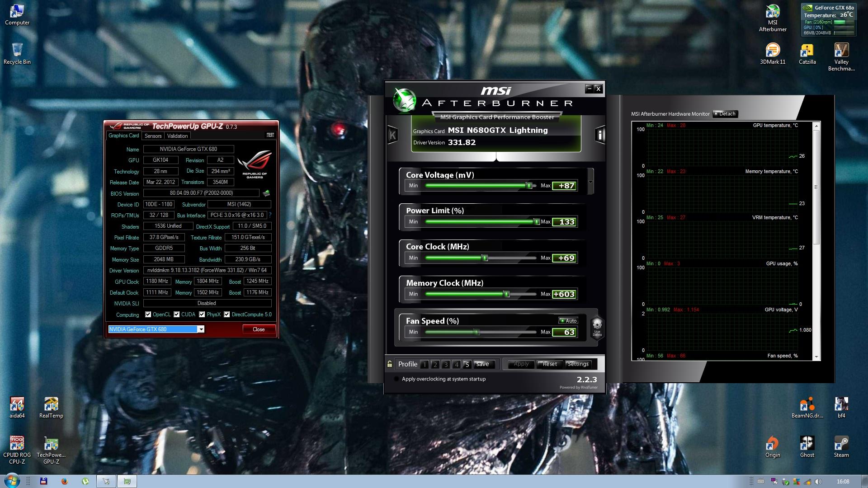The height and width of the screenshot is (488, 868).
Task: Click the Afterburner Kombustor K button
Action: point(392,135)
